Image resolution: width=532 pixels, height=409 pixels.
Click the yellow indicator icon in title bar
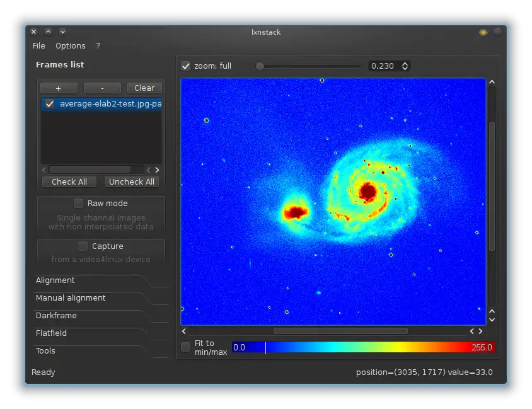pyautogui.click(x=483, y=32)
